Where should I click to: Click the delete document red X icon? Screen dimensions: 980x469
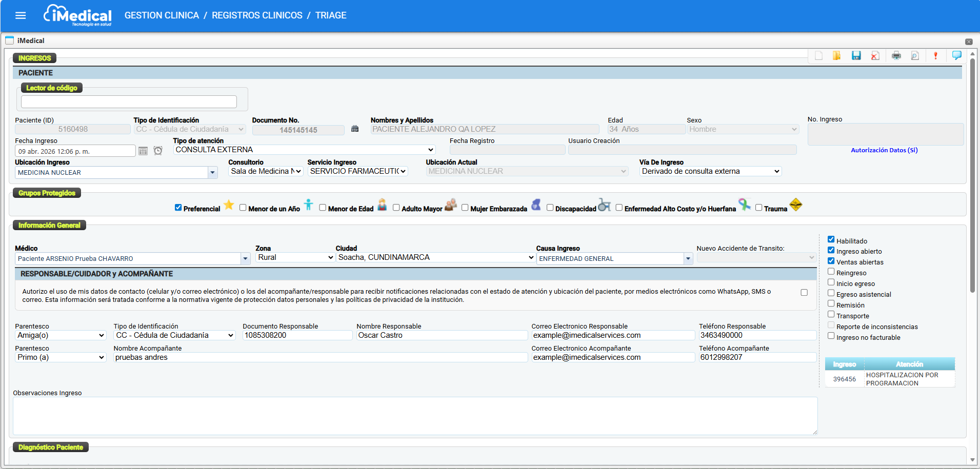(x=875, y=56)
